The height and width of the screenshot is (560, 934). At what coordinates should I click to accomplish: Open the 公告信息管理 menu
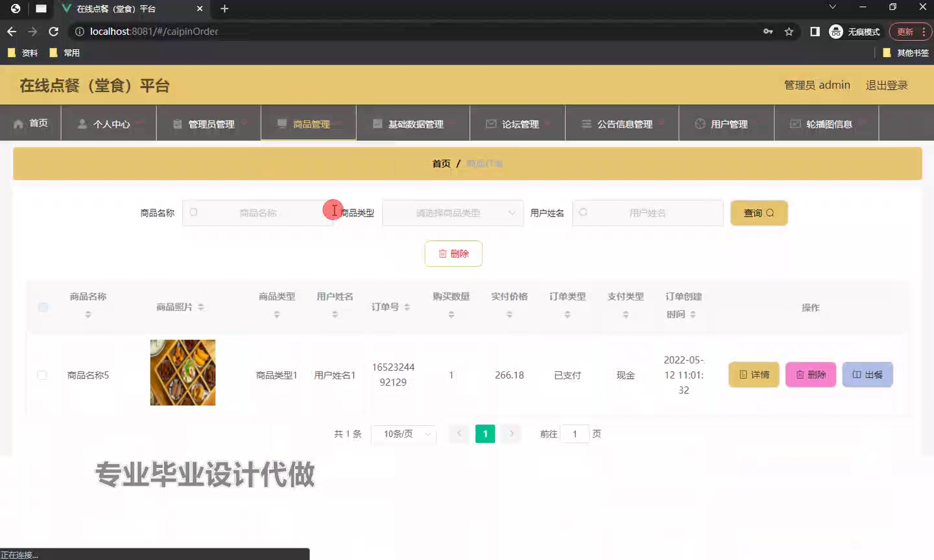622,123
